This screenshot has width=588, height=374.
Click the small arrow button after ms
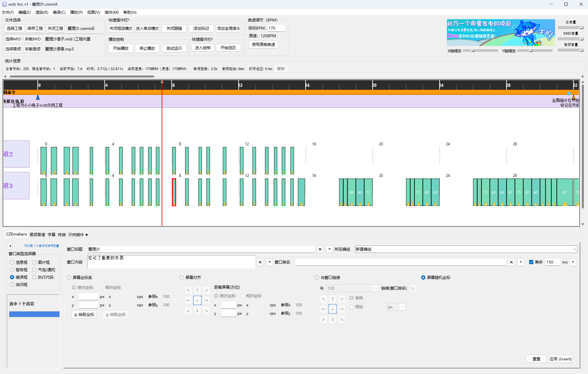point(573,262)
